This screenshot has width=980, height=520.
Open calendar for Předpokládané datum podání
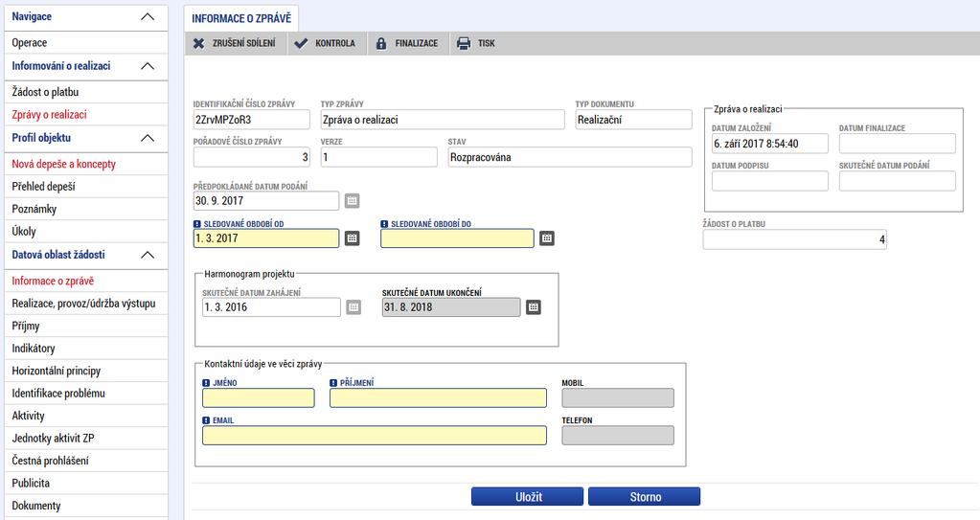[x=353, y=200]
